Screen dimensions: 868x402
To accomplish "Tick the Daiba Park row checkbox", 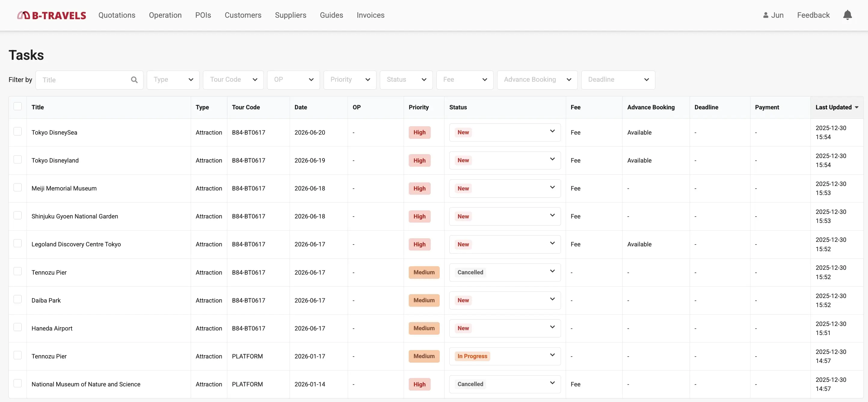I will [x=17, y=299].
